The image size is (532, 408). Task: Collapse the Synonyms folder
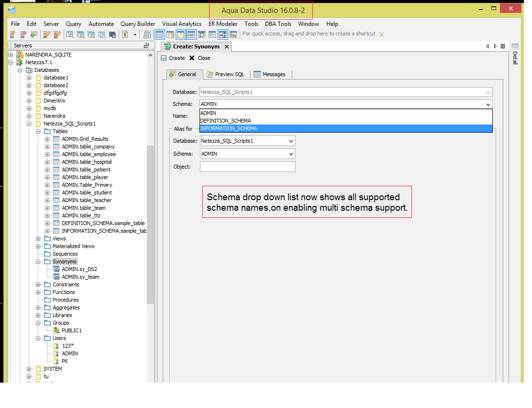pos(38,261)
